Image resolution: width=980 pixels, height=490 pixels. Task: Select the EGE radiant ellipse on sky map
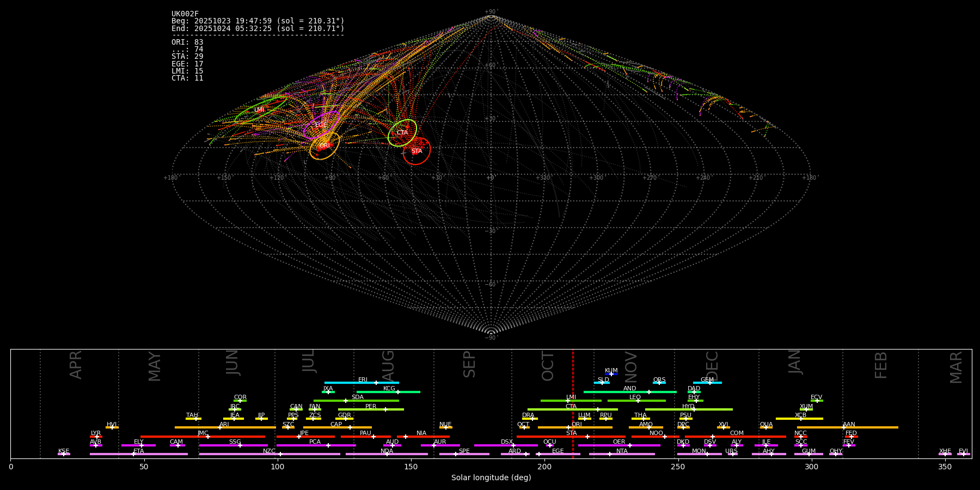click(x=322, y=125)
